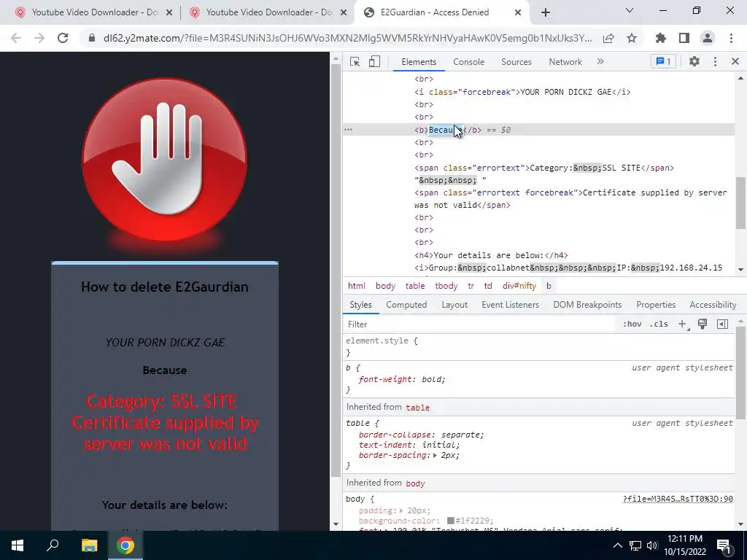
Task: Select table in the breadcrumb
Action: click(x=415, y=286)
